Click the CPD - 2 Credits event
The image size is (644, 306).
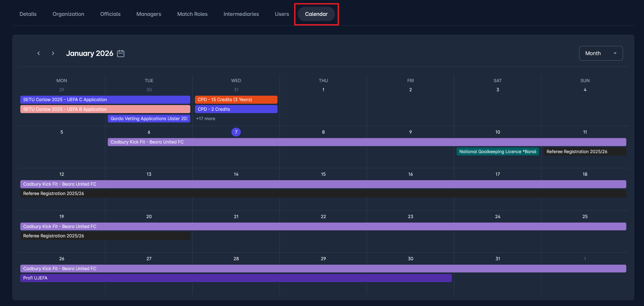pyautogui.click(x=236, y=109)
